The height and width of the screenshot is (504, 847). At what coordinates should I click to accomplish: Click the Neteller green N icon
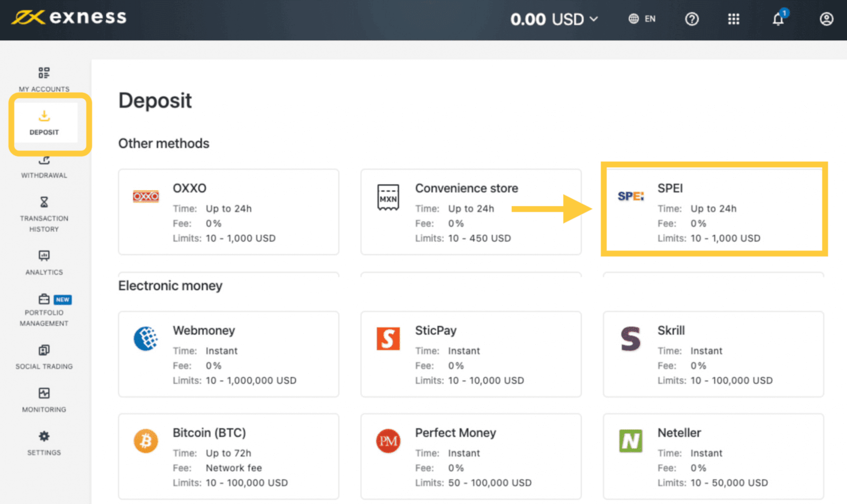[630, 441]
